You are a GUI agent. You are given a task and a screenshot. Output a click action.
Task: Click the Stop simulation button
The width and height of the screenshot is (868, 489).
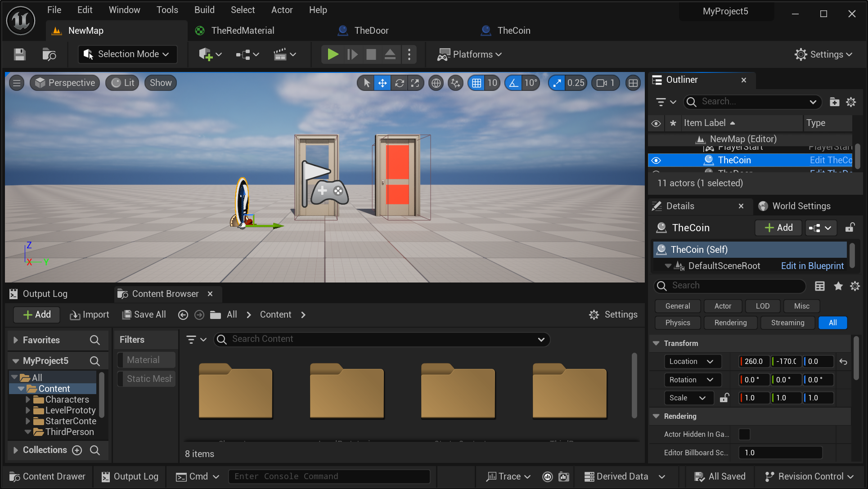(x=371, y=54)
